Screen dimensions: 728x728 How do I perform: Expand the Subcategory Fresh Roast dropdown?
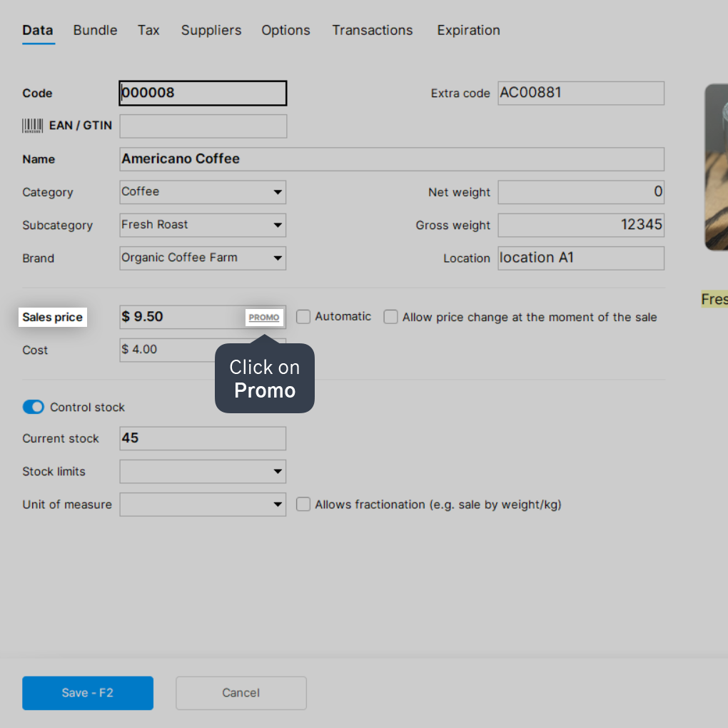tap(203, 225)
